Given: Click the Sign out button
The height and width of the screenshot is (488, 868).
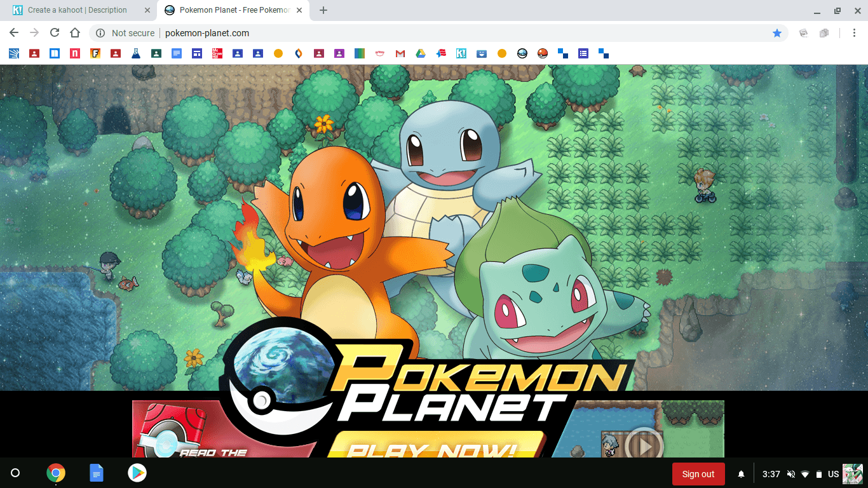Looking at the screenshot, I should click(698, 474).
